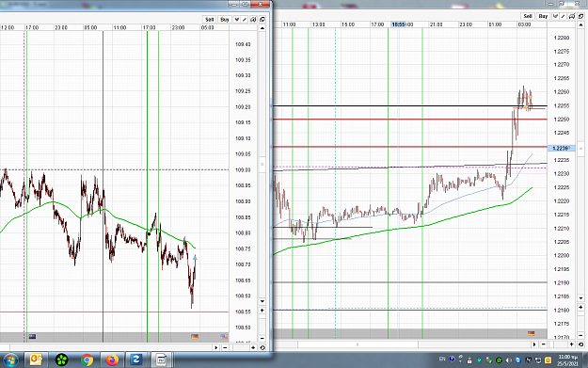
Task: Click the current price label 1.2239
Action: [x=561, y=148]
